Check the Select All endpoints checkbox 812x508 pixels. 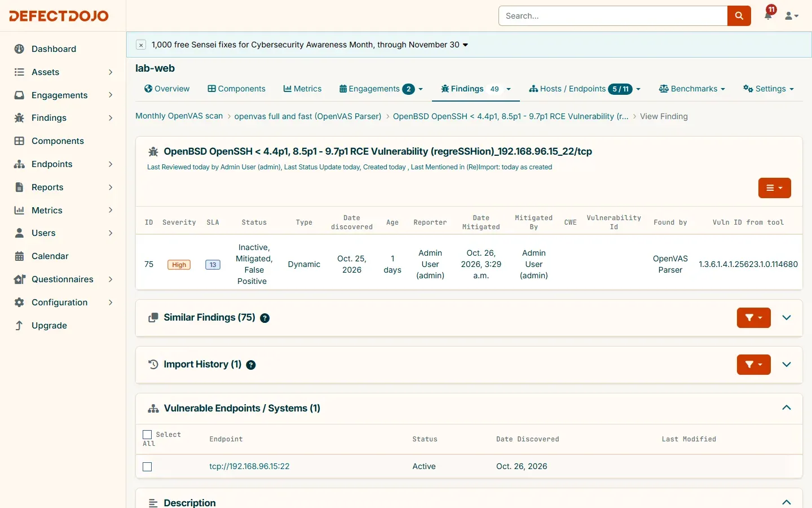(x=147, y=435)
